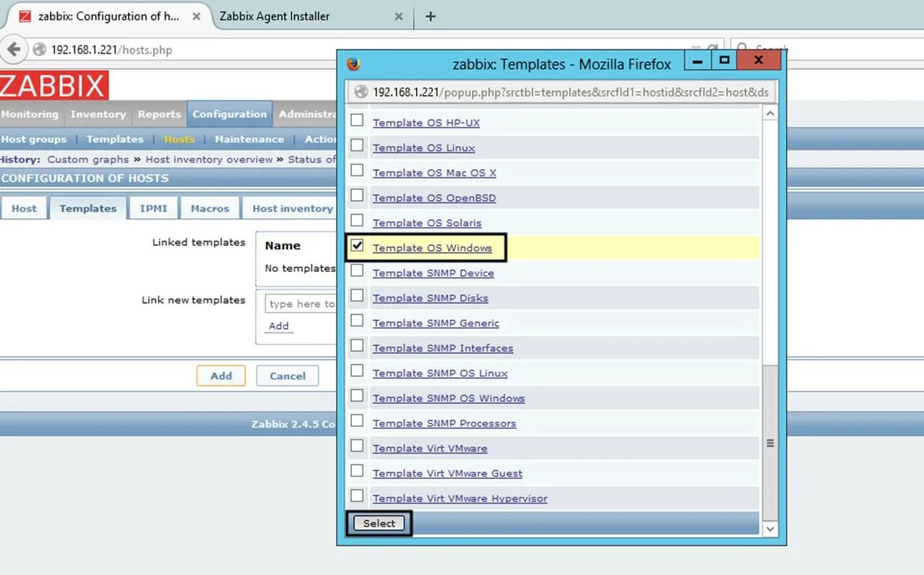Check Template SNMP Interfaces checkbox

357,346
